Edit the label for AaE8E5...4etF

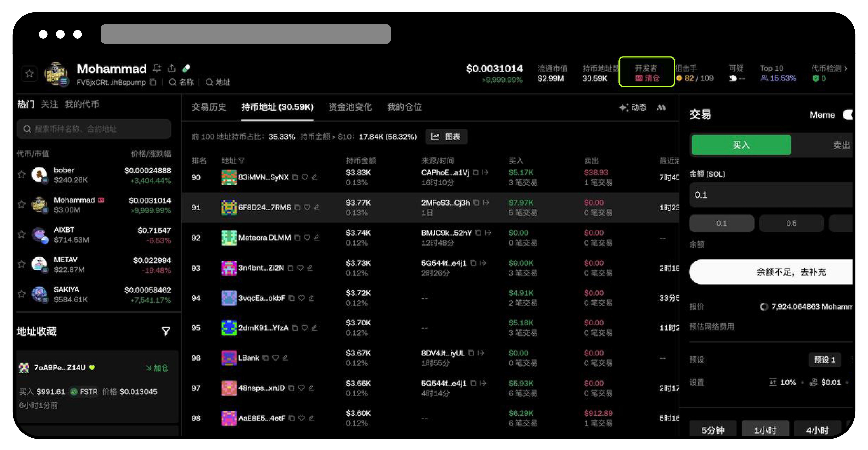tap(311, 418)
